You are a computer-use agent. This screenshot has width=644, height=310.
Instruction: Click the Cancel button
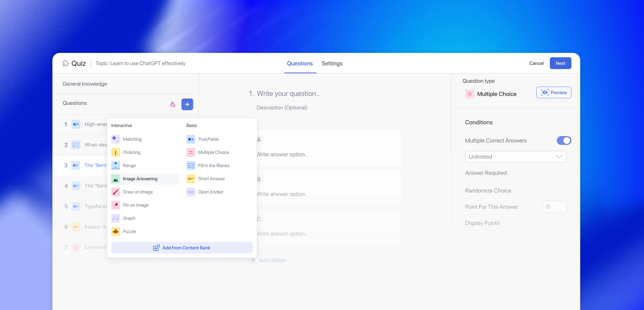pos(536,63)
